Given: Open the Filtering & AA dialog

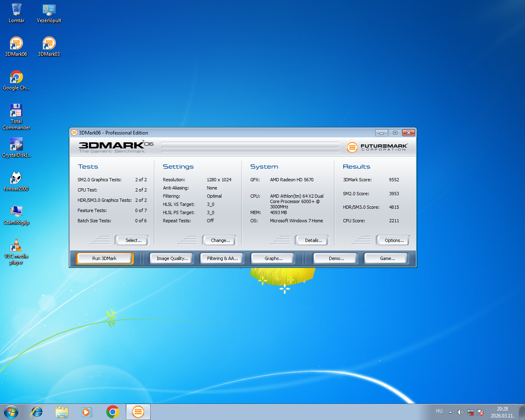Looking at the screenshot, I should pyautogui.click(x=222, y=258).
